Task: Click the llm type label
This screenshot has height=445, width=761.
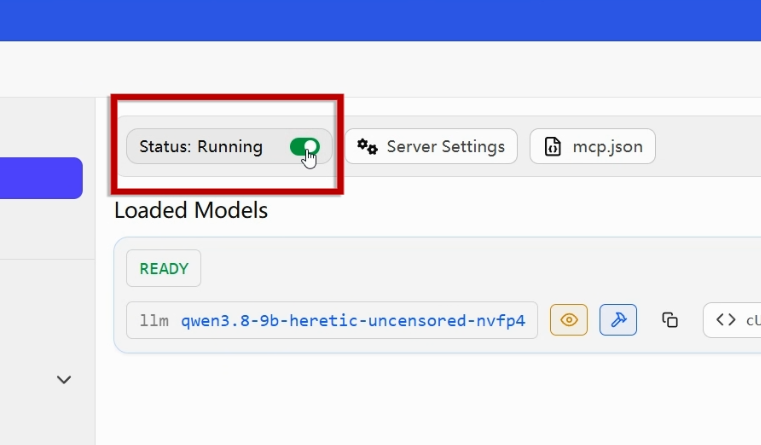Action: pos(154,321)
